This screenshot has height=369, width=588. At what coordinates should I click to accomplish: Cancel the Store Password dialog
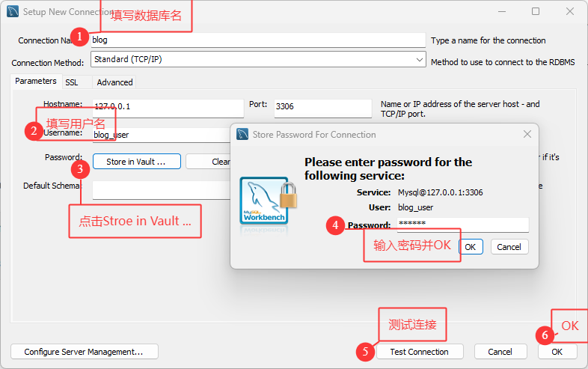click(x=509, y=246)
